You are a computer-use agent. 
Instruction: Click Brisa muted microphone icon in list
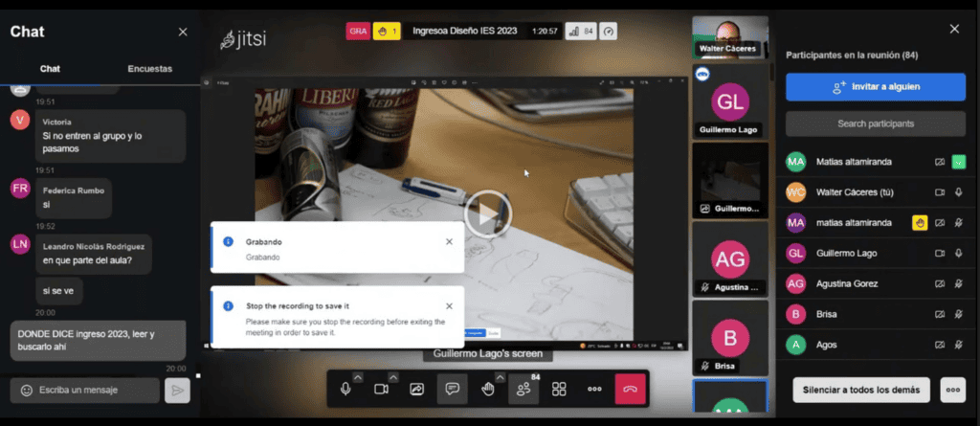click(x=958, y=314)
